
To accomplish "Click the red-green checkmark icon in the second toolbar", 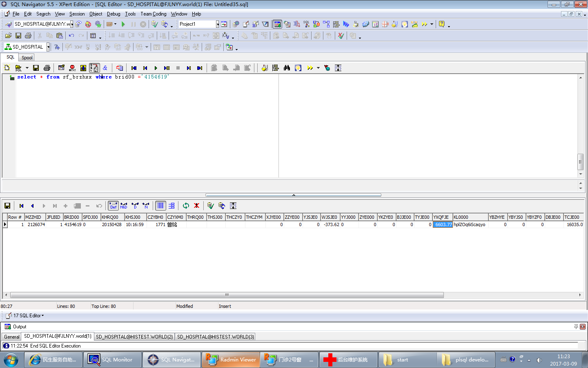I will pos(341,36).
